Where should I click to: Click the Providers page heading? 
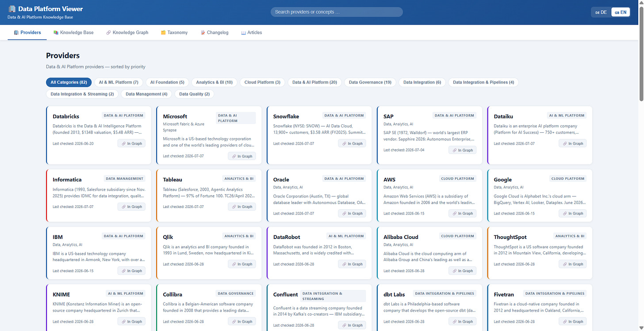click(63, 56)
